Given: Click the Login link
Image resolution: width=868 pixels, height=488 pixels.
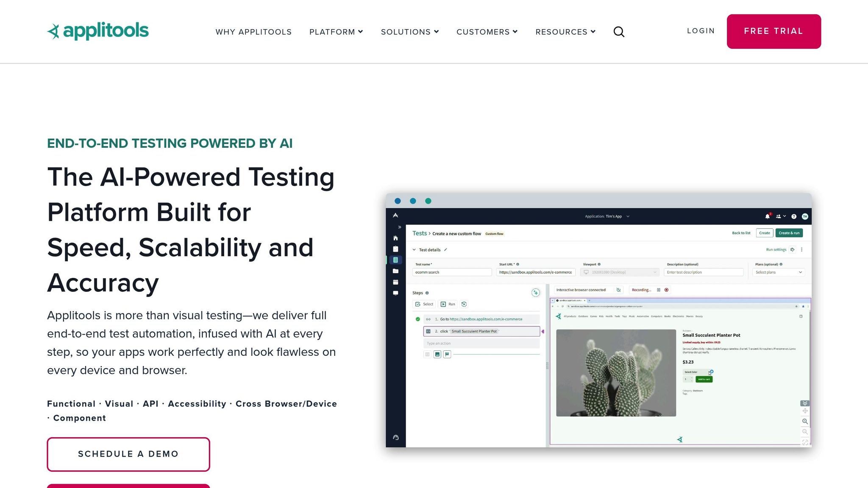Looking at the screenshot, I should 701,31.
